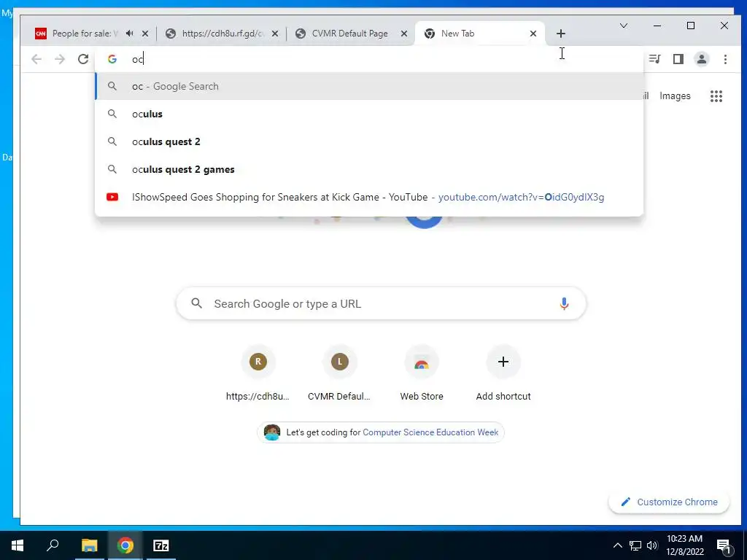Close the cdh8u.rf.gd tab

(275, 34)
